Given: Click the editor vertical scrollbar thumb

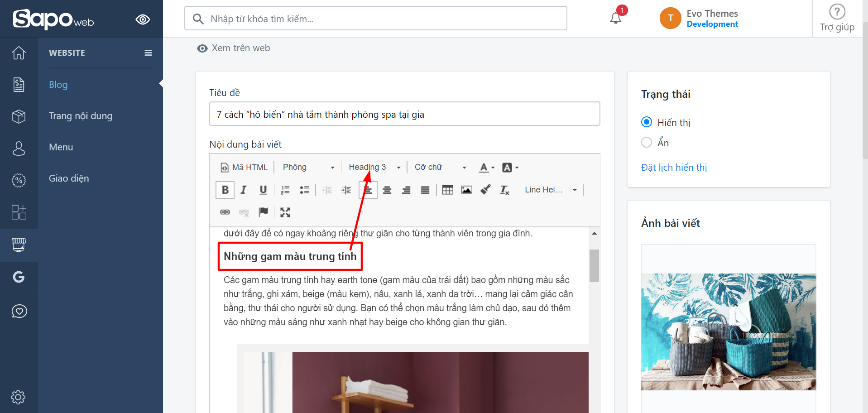Looking at the screenshot, I should pyautogui.click(x=594, y=265).
